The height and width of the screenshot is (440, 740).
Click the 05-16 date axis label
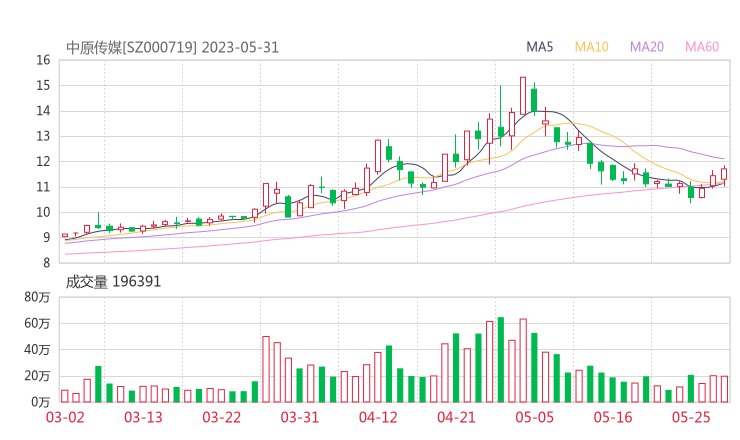click(613, 417)
